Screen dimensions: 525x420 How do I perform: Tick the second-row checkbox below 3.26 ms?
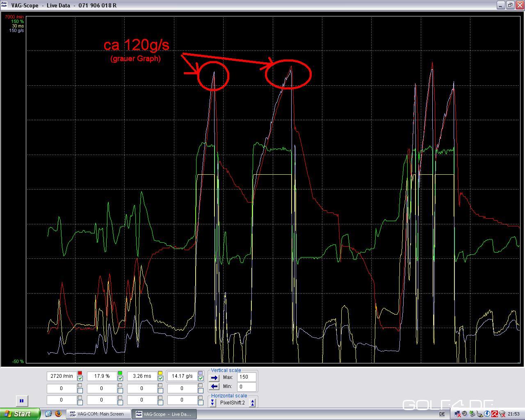(160, 390)
